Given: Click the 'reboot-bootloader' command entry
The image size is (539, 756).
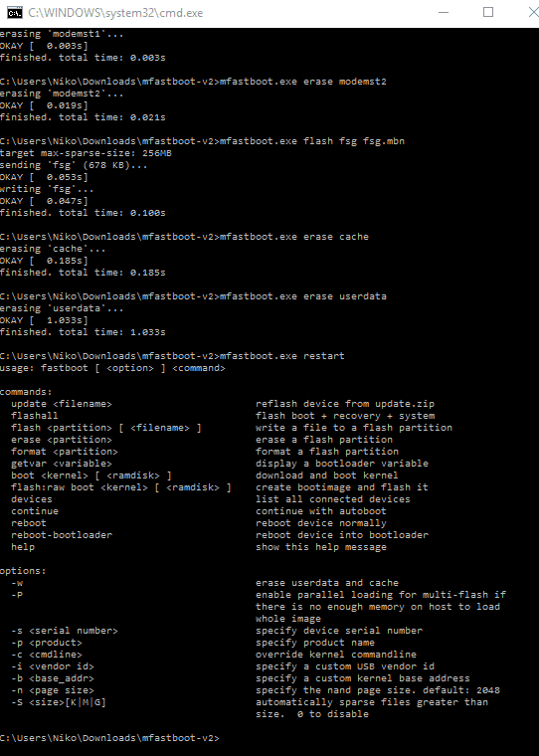Looking at the screenshot, I should (x=62, y=535).
